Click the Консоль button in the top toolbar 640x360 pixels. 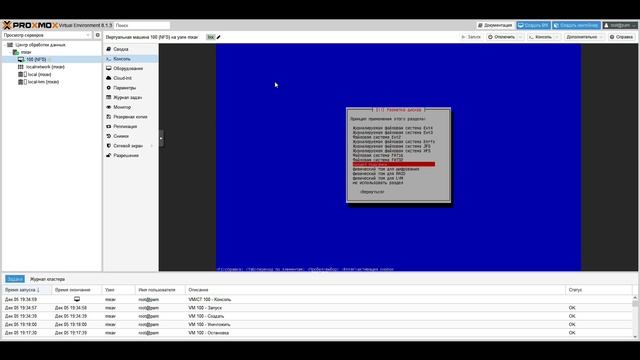[x=540, y=37]
